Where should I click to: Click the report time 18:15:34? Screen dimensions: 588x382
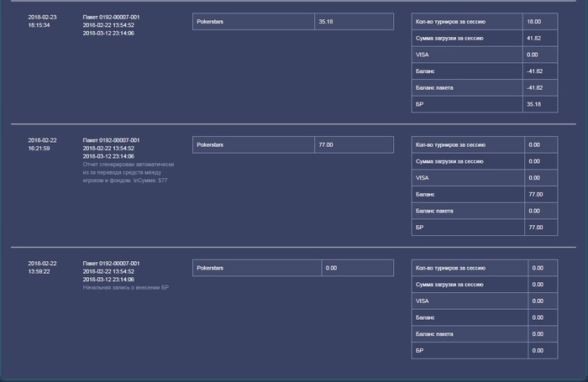(39, 25)
